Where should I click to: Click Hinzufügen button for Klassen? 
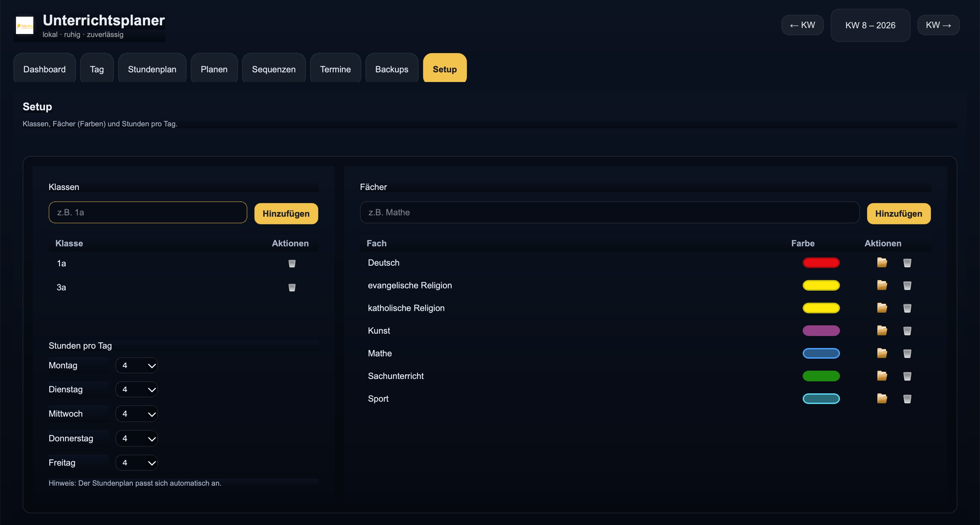click(286, 213)
